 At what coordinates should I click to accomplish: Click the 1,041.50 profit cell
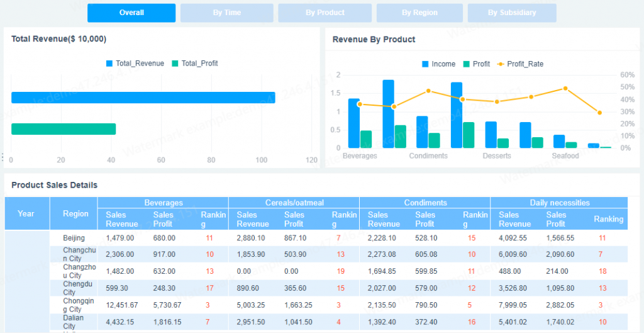click(298, 322)
